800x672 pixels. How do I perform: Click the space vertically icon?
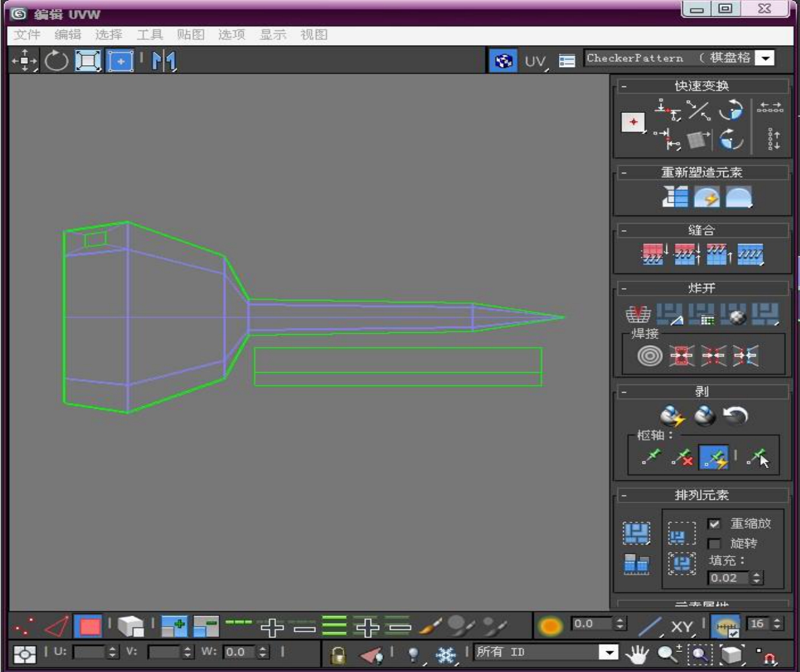coord(774,139)
